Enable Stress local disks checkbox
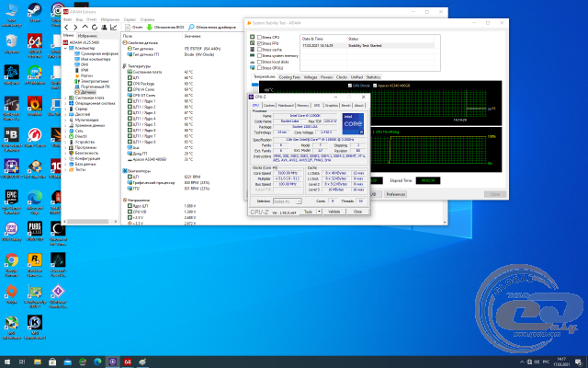 pyautogui.click(x=259, y=62)
